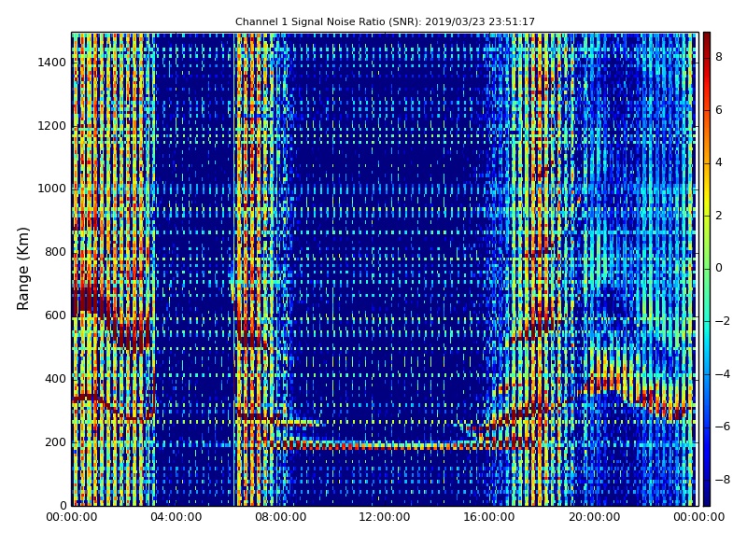Click the plot title showing Channel 1 SNR
747x560 pixels.
(x=385, y=21)
